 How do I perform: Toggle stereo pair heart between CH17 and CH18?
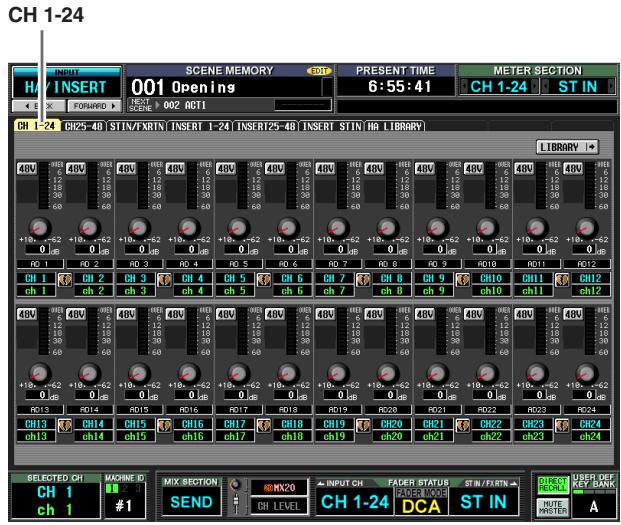click(x=263, y=426)
